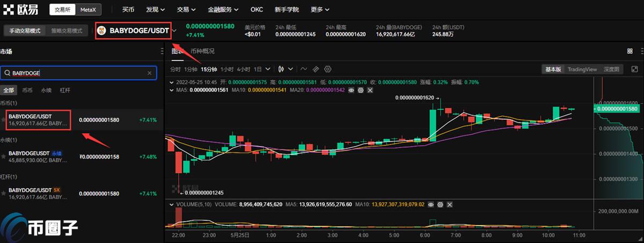Expand more intervals chevron next to 1日
Viewport: 644px width, 243px height.
click(267, 69)
